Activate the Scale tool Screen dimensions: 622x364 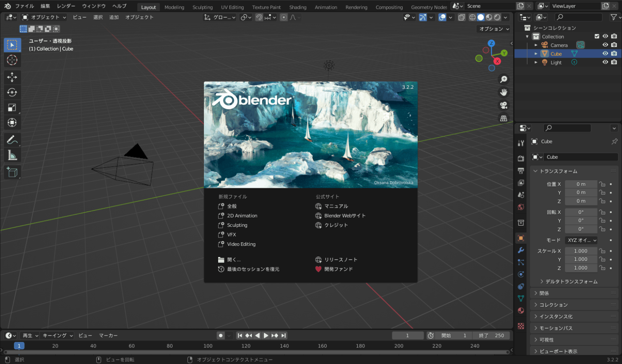pyautogui.click(x=12, y=107)
